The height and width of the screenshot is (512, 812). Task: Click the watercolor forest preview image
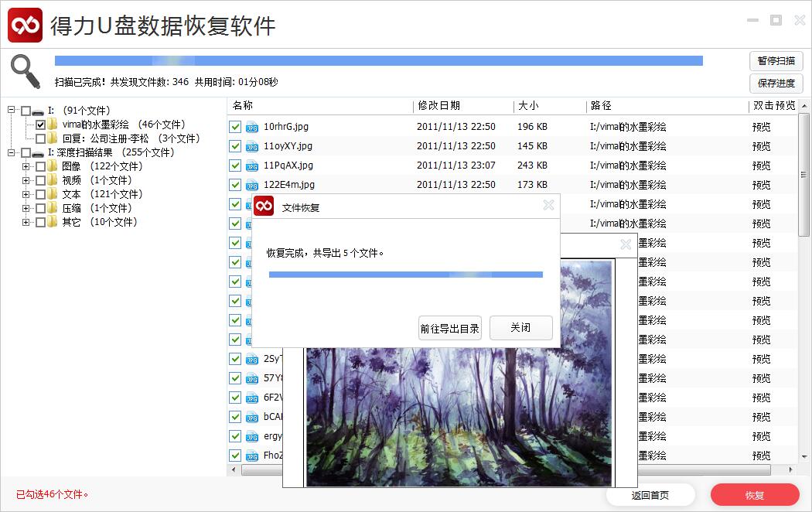[x=459, y=417]
